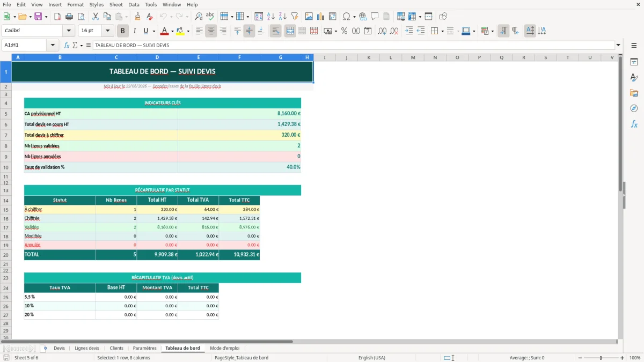Click Sort Ascending icon
This screenshot has height=362, width=644.
point(270,17)
